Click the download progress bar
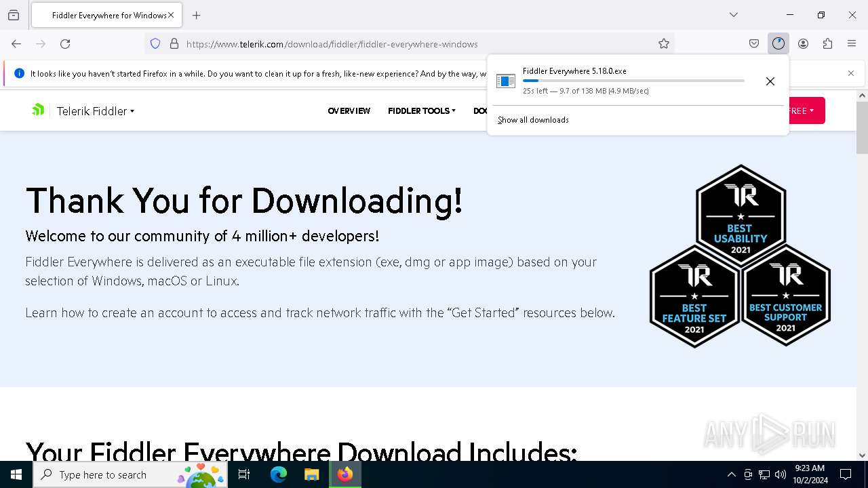This screenshot has width=868, height=488. [x=633, y=81]
